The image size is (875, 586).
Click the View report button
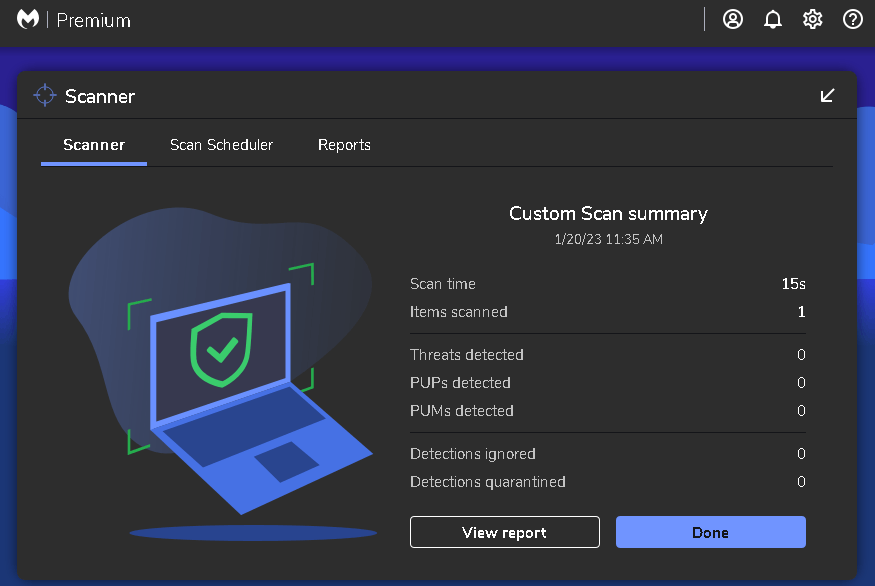[x=504, y=532]
